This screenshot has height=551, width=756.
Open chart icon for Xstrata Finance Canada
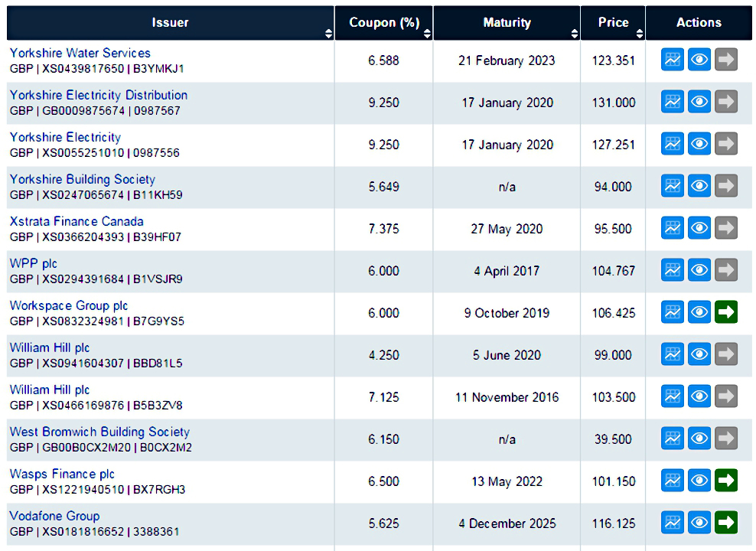coord(673,228)
